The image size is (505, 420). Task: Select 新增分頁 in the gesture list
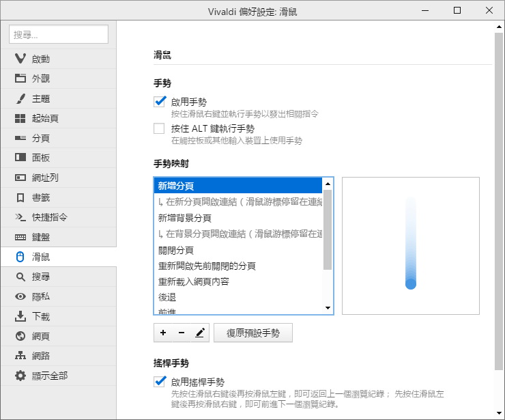(x=238, y=186)
